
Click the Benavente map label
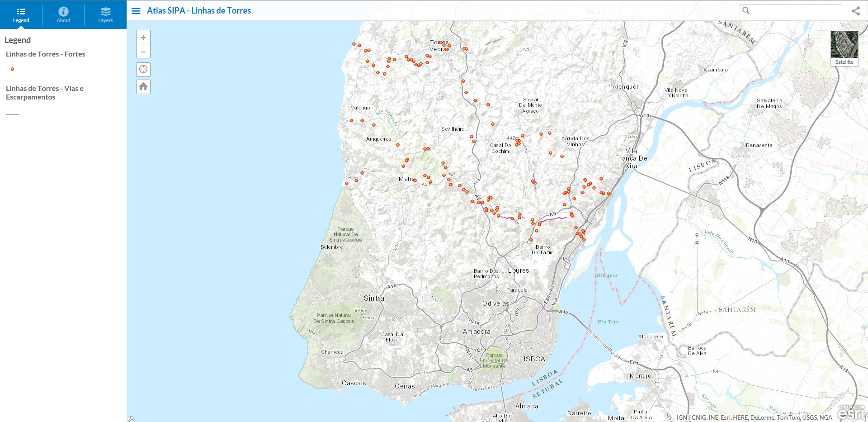tap(759, 145)
